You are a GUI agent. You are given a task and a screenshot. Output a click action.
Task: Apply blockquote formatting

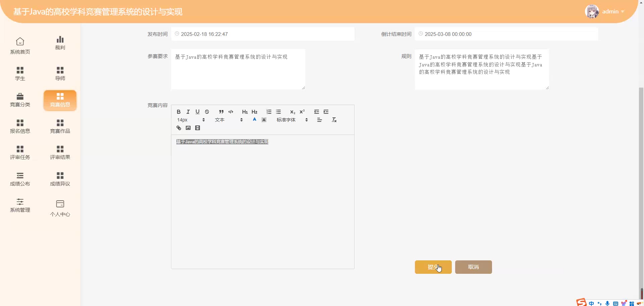point(221,112)
